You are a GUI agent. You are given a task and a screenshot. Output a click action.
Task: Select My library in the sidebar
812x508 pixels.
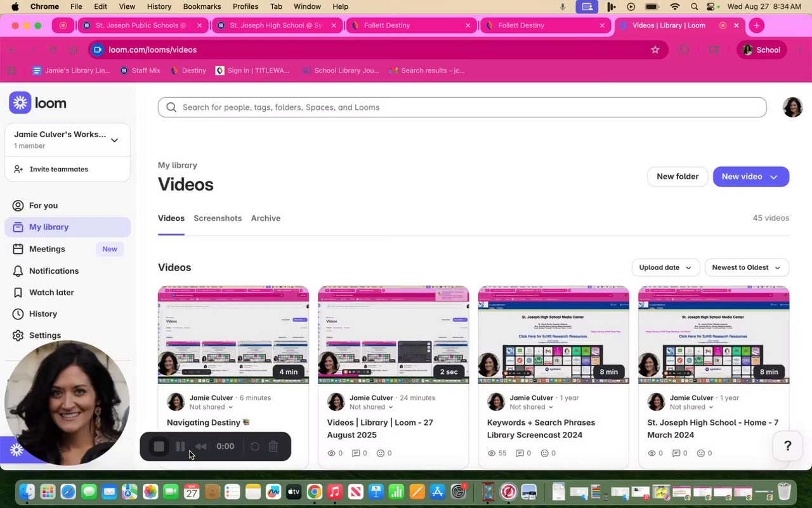point(67,227)
